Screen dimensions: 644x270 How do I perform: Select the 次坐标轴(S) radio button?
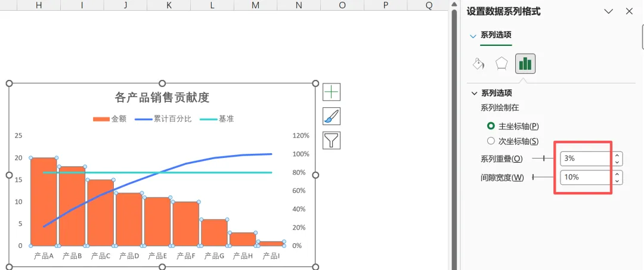[490, 141]
